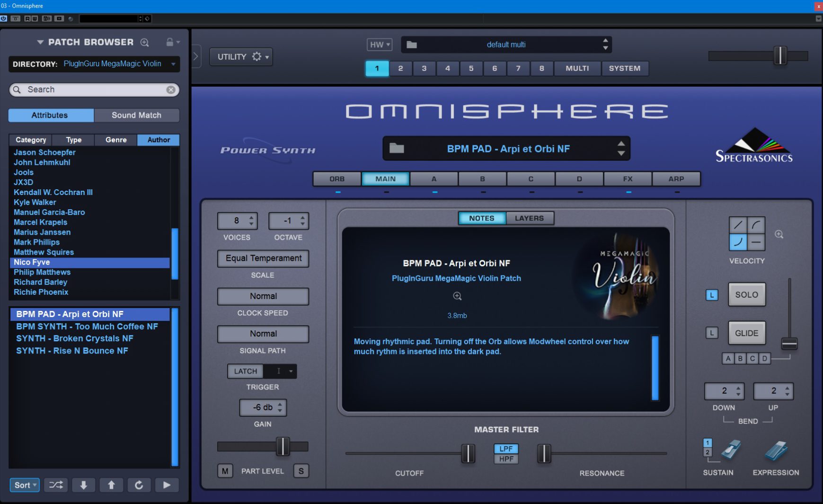Click the Sound Match button
This screenshot has height=504, width=823.
[x=136, y=115]
